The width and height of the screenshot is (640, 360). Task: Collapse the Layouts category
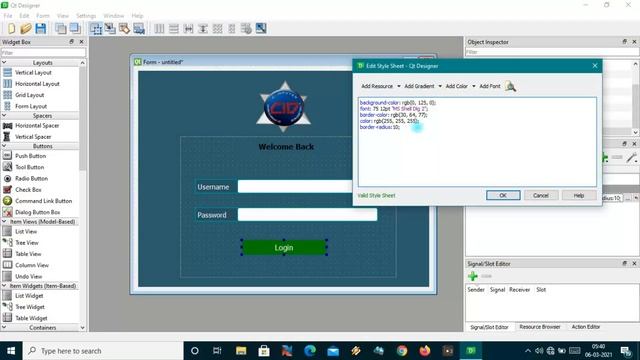coord(4,63)
